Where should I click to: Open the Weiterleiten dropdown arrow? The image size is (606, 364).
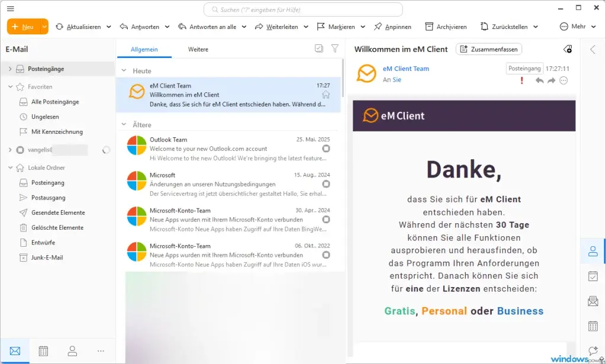(306, 27)
